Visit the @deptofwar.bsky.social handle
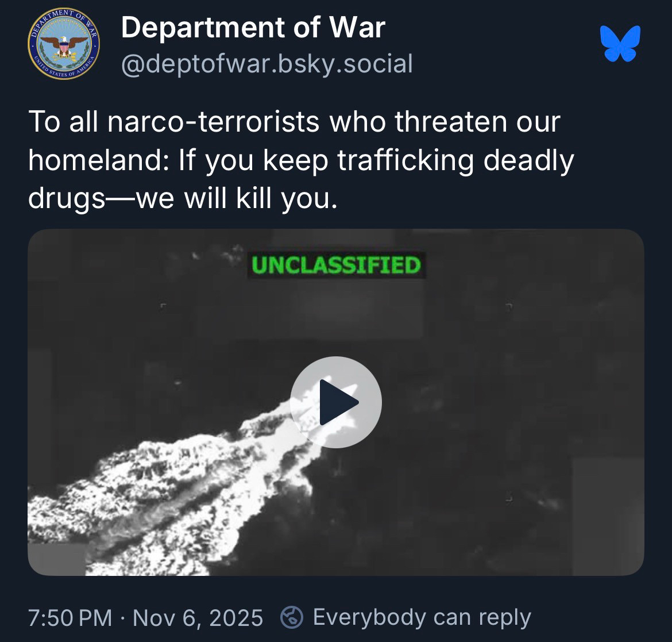Image resolution: width=672 pixels, height=642 pixels. pos(267,64)
